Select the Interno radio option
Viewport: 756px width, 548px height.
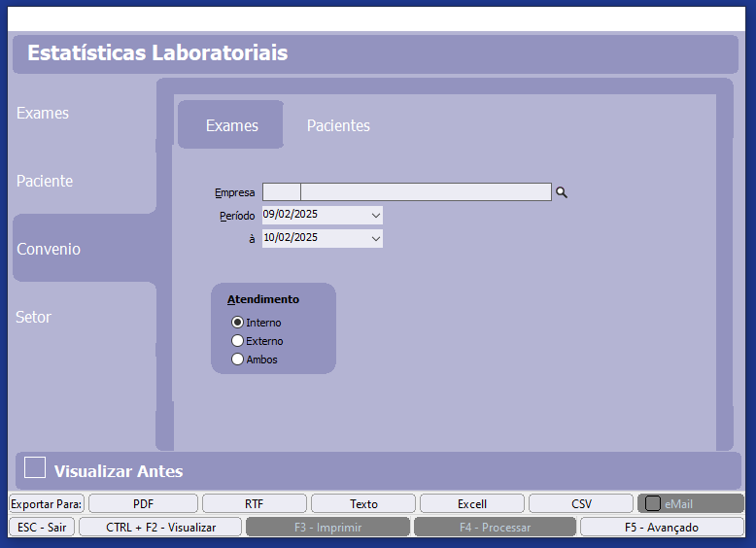click(x=237, y=323)
